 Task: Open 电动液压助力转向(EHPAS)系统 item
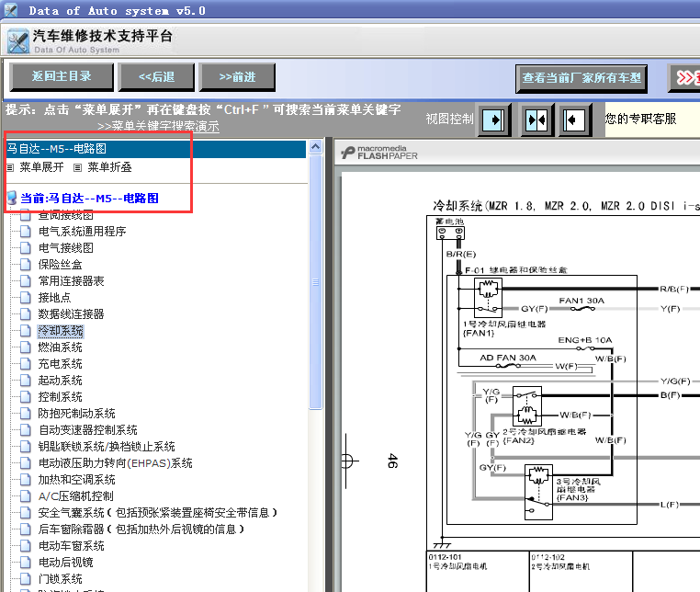115,463
